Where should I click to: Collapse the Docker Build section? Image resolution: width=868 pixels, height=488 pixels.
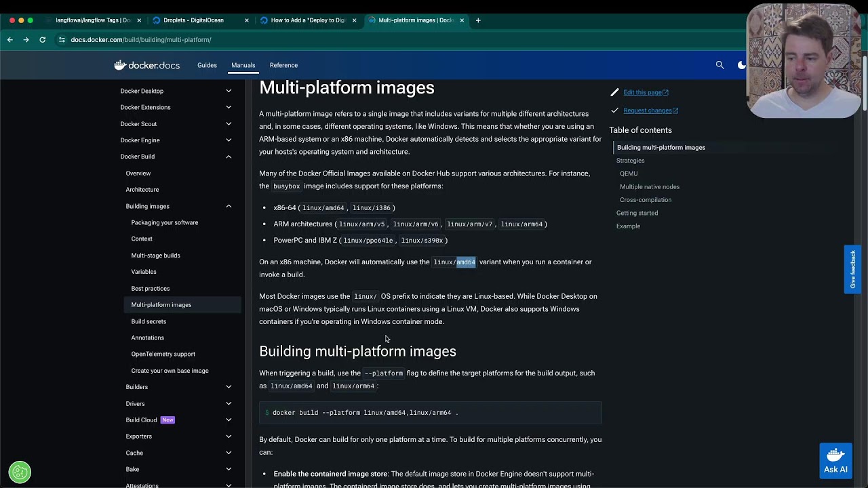coord(229,157)
